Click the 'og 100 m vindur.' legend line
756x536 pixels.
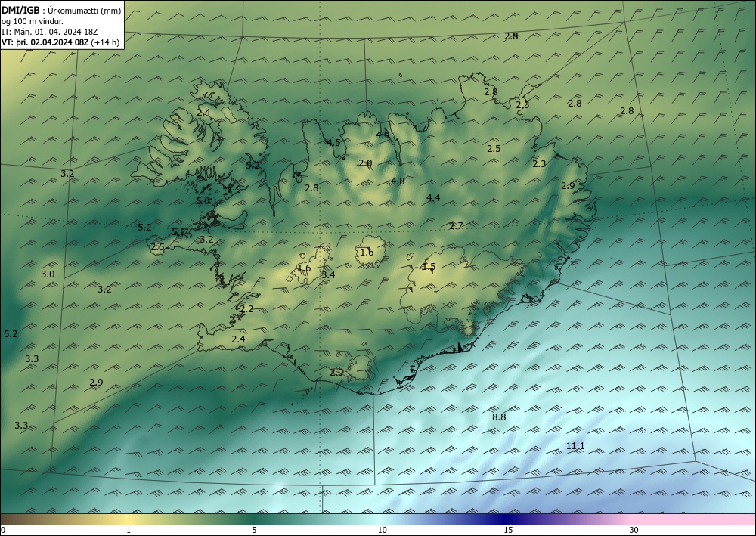(x=33, y=21)
